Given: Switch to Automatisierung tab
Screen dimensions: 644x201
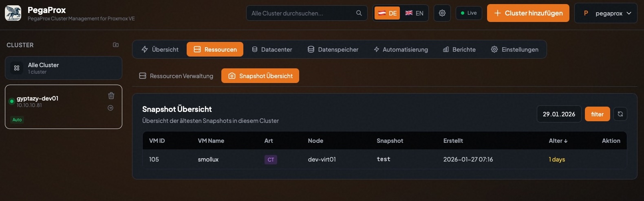Looking at the screenshot, I should 401,49.
